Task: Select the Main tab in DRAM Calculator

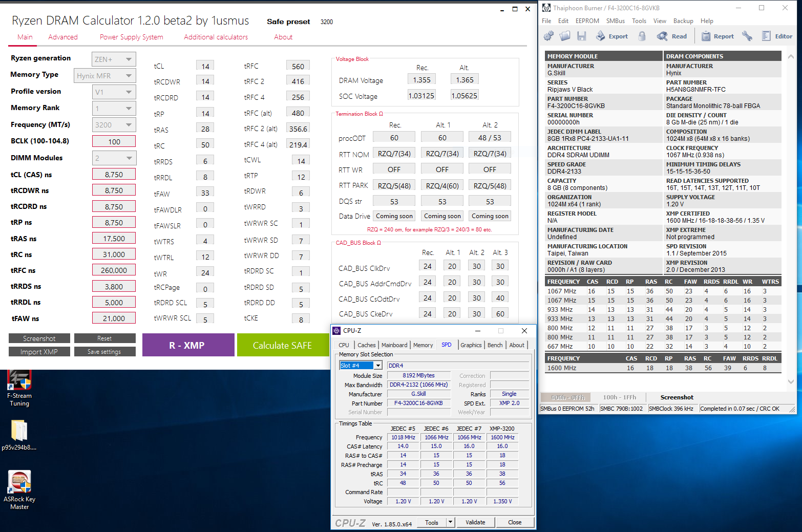Action: 25,37
